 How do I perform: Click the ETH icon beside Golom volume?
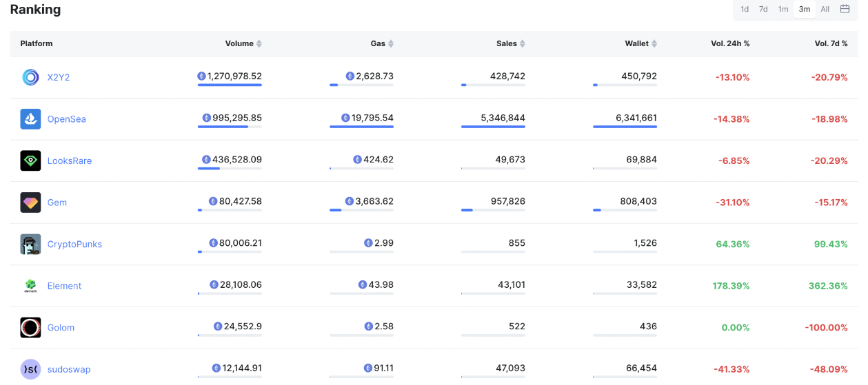(x=218, y=326)
